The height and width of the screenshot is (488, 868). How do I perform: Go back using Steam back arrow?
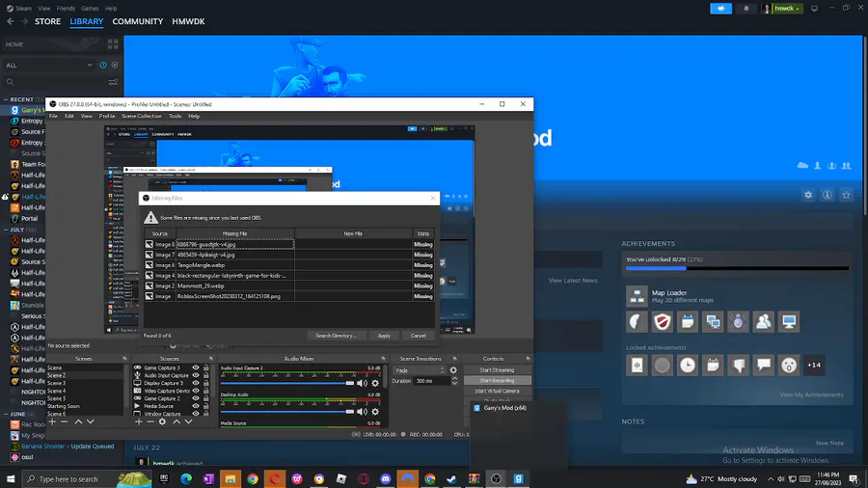pyautogui.click(x=11, y=21)
